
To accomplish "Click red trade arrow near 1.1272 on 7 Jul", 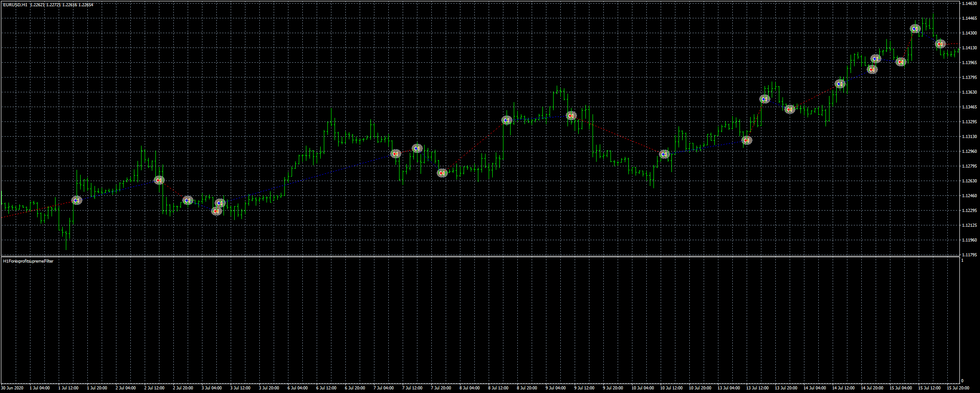I will coord(442,173).
